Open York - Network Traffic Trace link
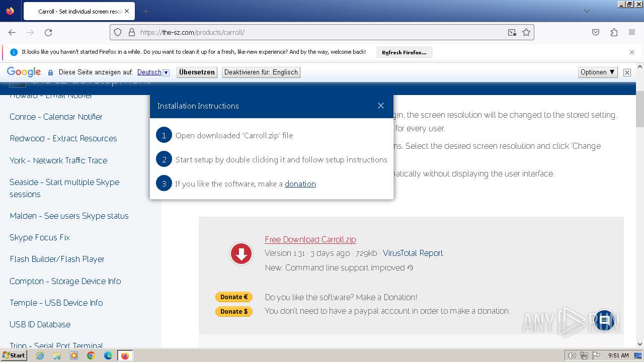 pos(58,161)
